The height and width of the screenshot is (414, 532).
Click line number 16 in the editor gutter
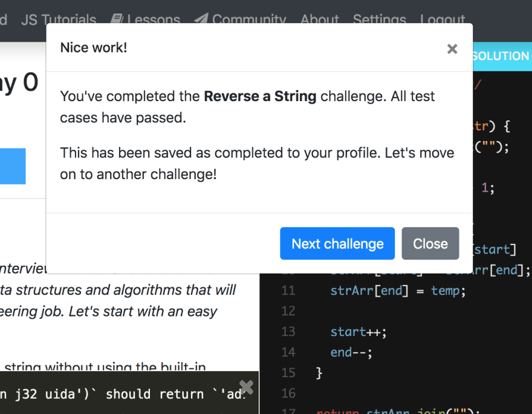[288, 393]
